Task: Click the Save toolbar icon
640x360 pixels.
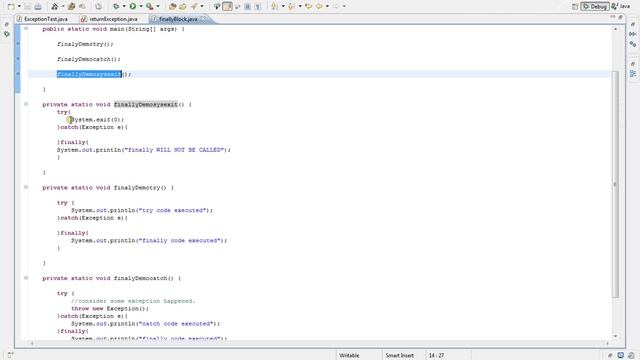Action: [28, 7]
